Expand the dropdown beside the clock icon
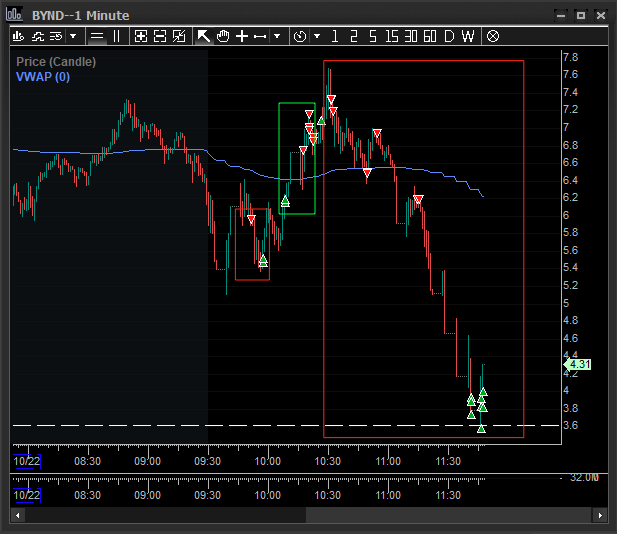Viewport: 617px width, 534px height. coord(317,37)
